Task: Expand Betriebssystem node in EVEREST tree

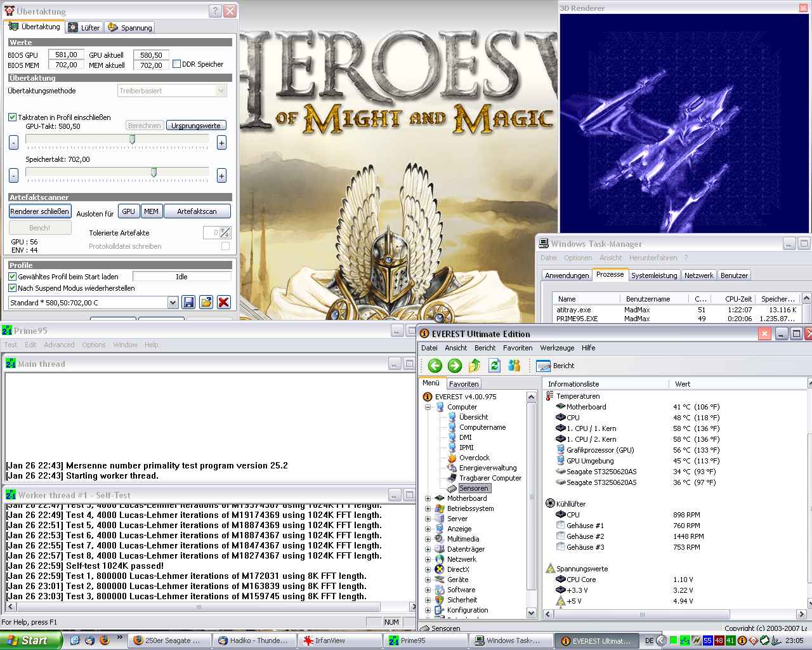Action: point(428,508)
